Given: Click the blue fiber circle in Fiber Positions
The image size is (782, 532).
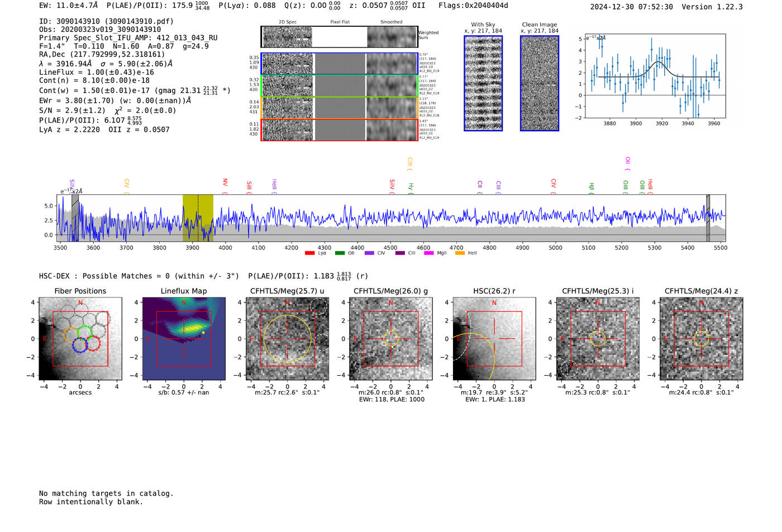Looking at the screenshot, I should (80, 344).
